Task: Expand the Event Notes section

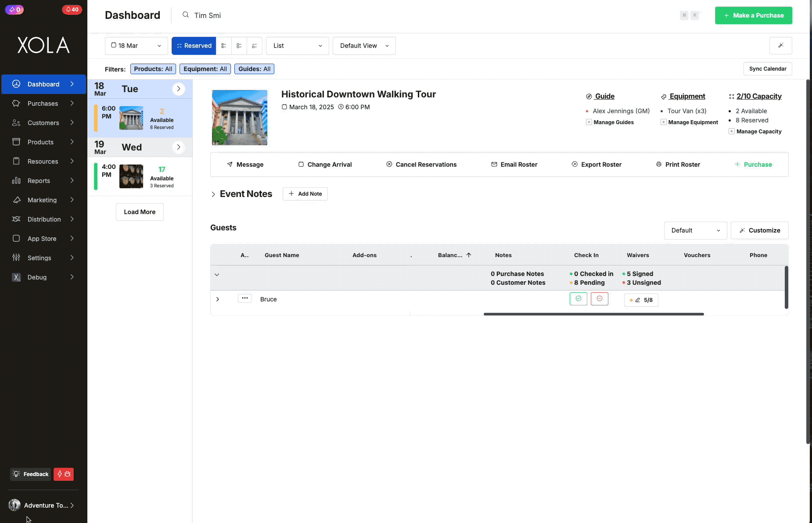Action: click(213, 194)
